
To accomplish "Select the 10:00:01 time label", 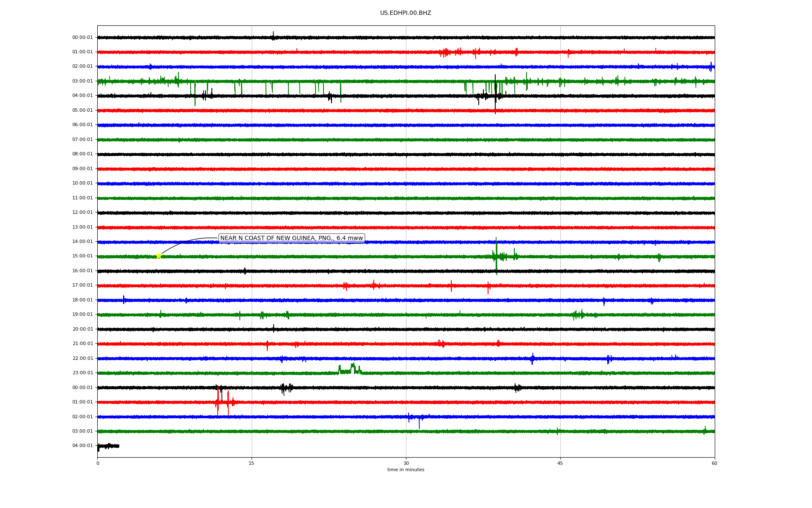I will point(82,183).
